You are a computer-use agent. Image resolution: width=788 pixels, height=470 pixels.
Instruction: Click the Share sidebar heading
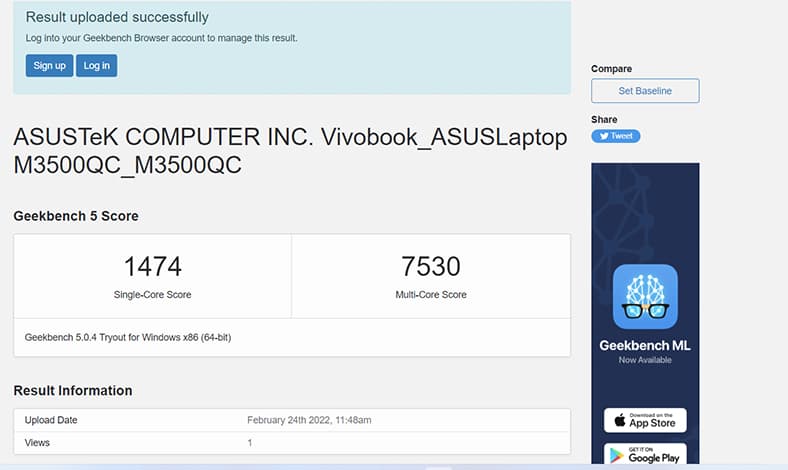[x=604, y=120]
